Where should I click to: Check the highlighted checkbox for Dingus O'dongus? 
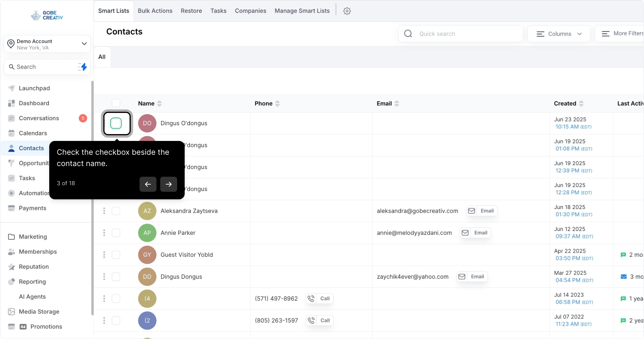point(116,123)
